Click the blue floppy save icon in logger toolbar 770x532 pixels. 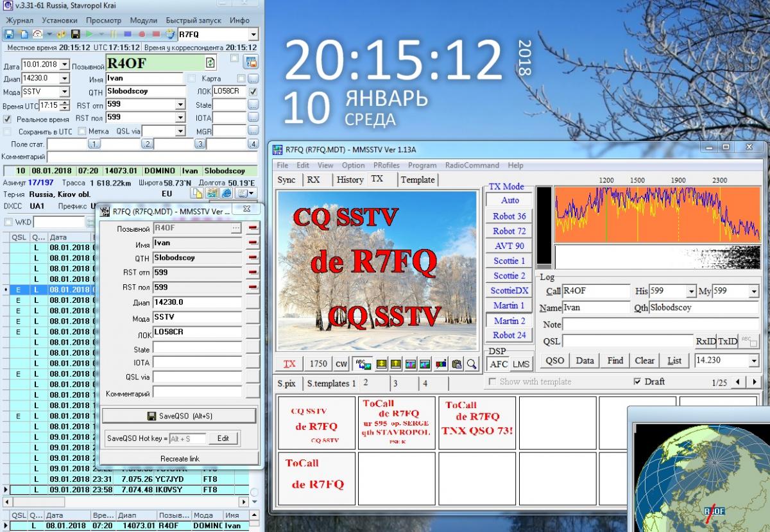click(x=10, y=34)
